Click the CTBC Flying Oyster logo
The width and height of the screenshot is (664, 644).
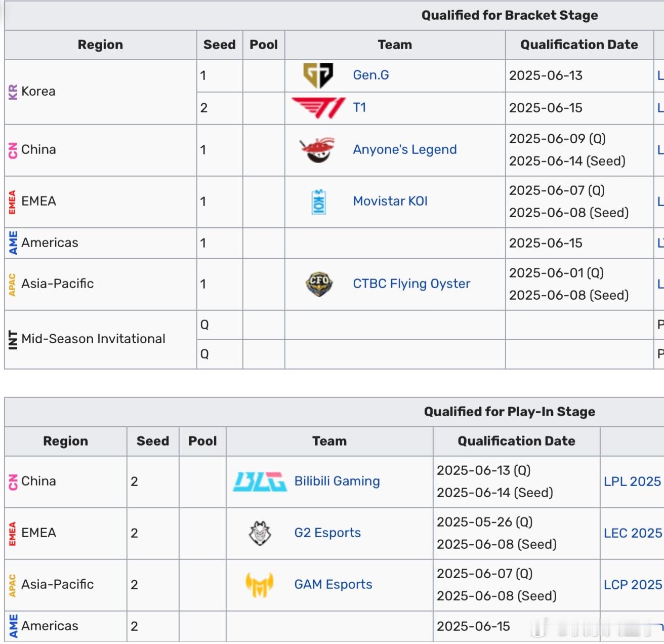tap(319, 284)
